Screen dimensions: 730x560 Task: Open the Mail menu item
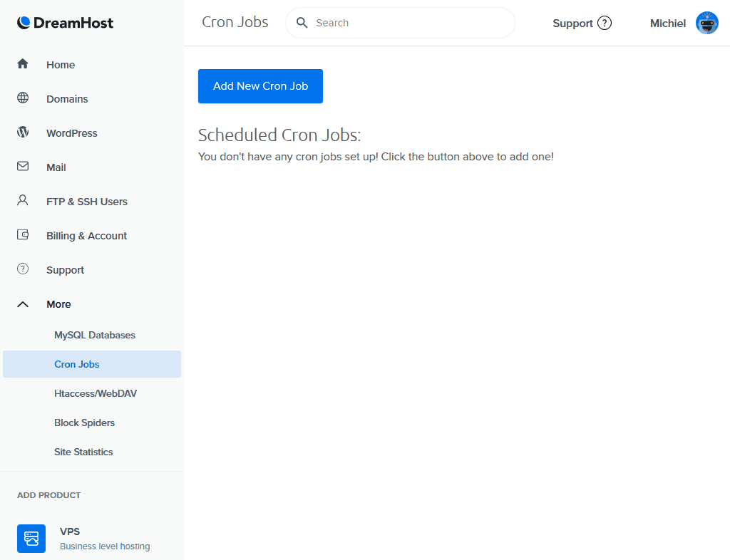tap(56, 167)
